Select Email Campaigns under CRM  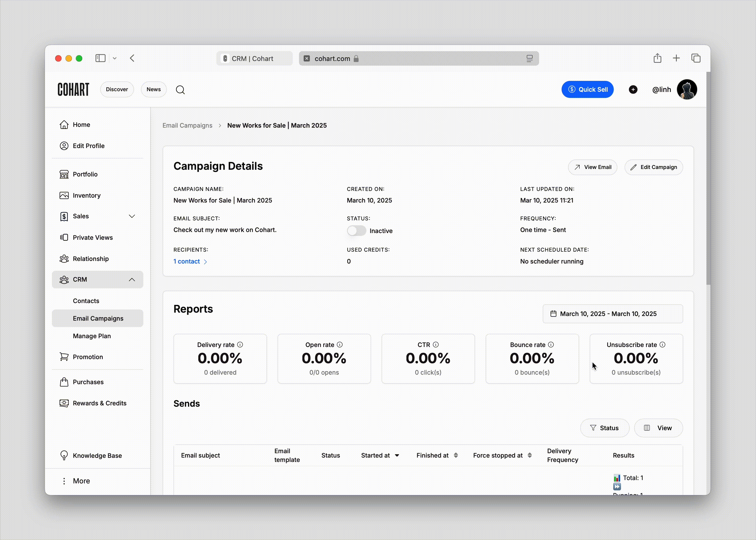pyautogui.click(x=97, y=319)
